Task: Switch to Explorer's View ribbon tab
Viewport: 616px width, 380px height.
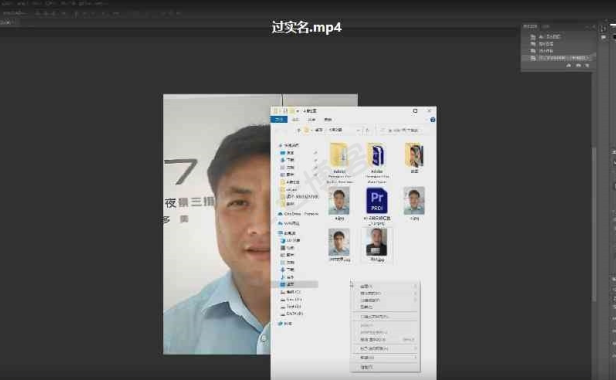Action: tap(328, 119)
